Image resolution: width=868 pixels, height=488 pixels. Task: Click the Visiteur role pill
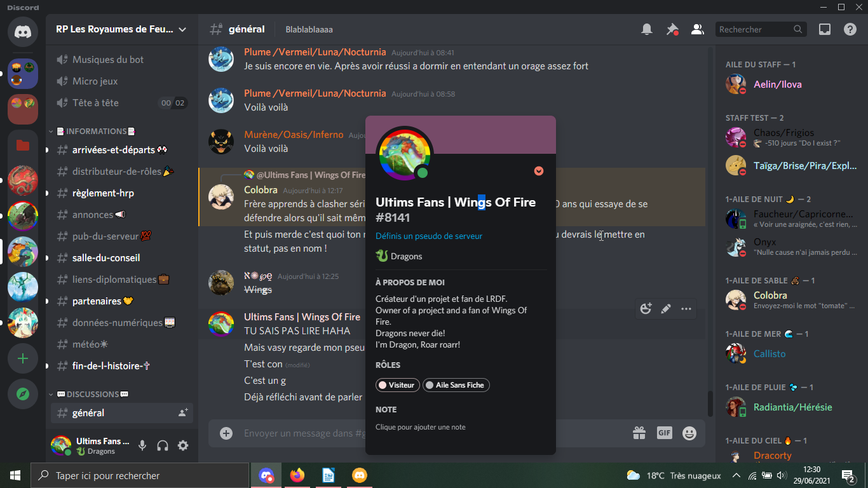click(398, 385)
